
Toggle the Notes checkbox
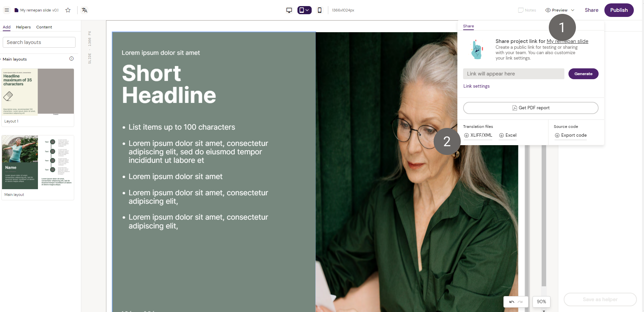click(521, 10)
